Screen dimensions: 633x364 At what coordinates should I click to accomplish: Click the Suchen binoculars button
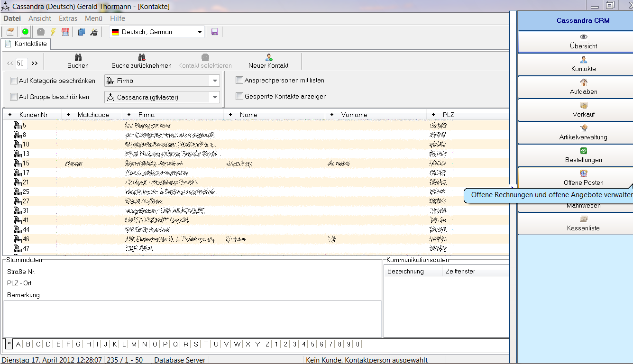click(78, 61)
